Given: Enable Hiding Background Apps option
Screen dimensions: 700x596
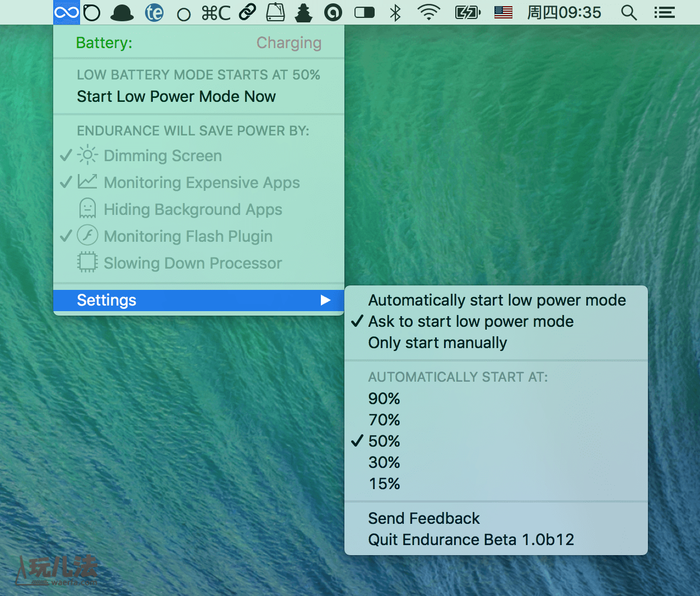Looking at the screenshot, I should 199,209.
